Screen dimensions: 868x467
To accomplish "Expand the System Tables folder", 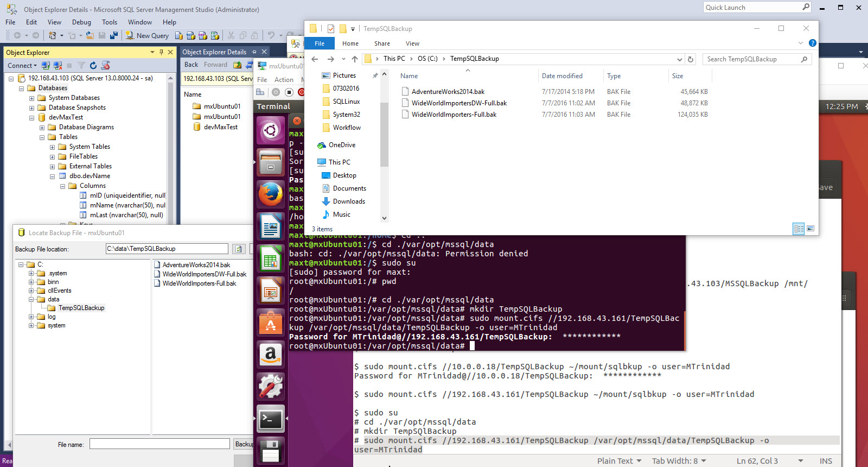I will [x=52, y=147].
